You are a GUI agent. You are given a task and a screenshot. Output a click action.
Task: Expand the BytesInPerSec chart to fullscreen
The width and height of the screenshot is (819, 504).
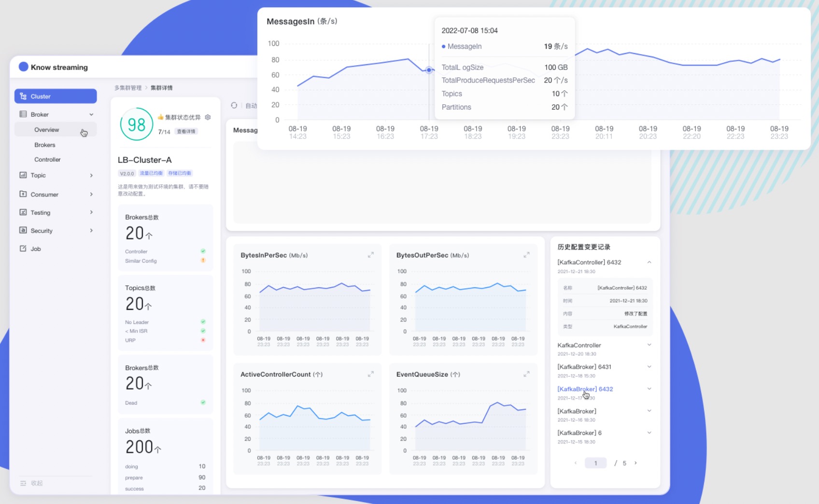click(x=370, y=255)
